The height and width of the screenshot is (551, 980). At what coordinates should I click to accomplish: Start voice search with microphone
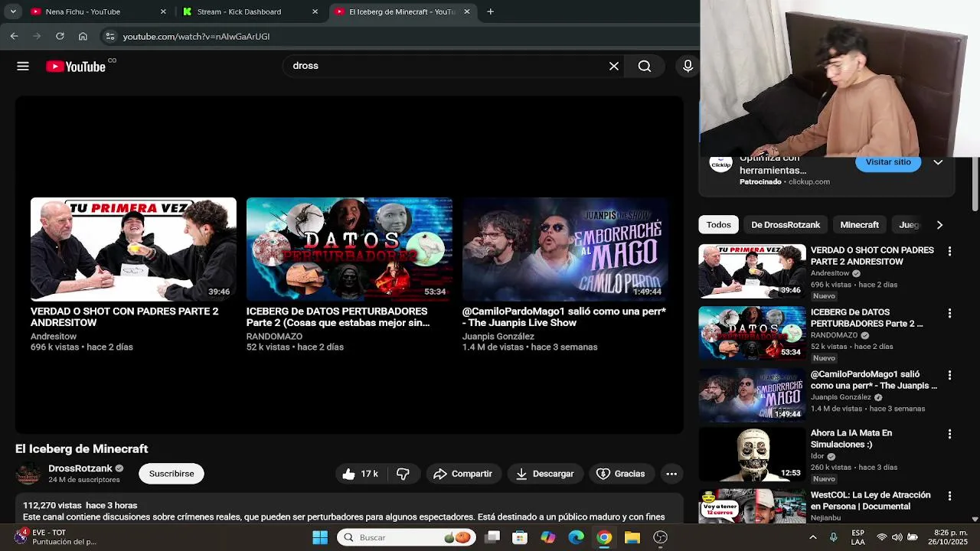[x=688, y=67]
